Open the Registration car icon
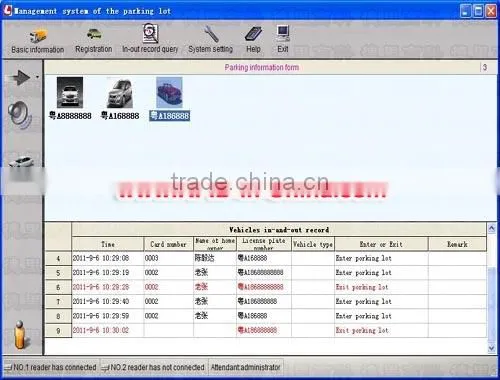Screen dimensions: 500x380 click(94, 34)
